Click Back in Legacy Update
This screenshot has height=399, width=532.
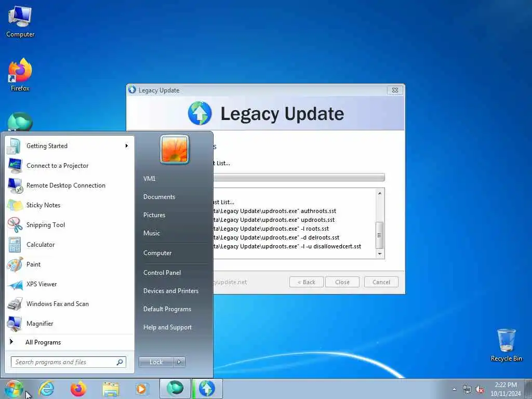click(x=307, y=282)
